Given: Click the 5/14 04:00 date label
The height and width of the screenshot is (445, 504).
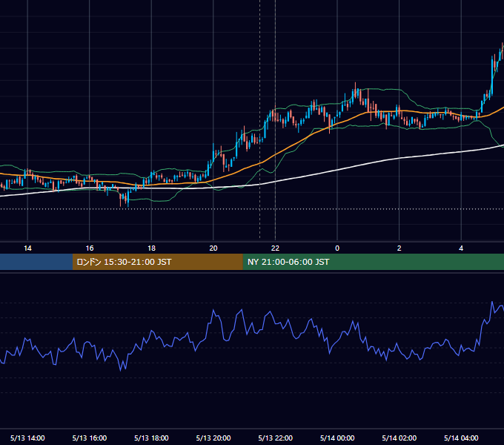Looking at the screenshot, I should pyautogui.click(x=461, y=438).
